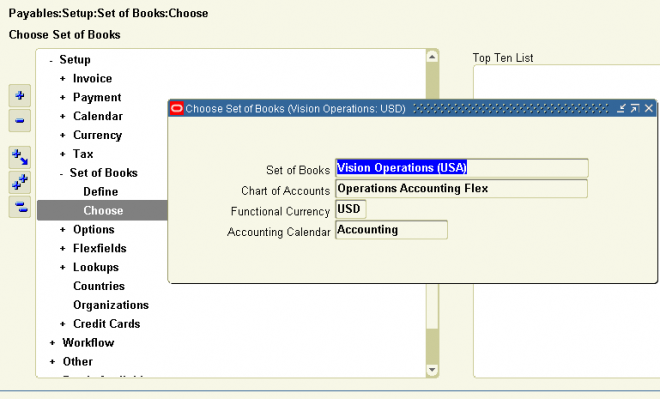Click the blue minus Collapse button
Screen dimensions: 660x399
click(x=20, y=121)
